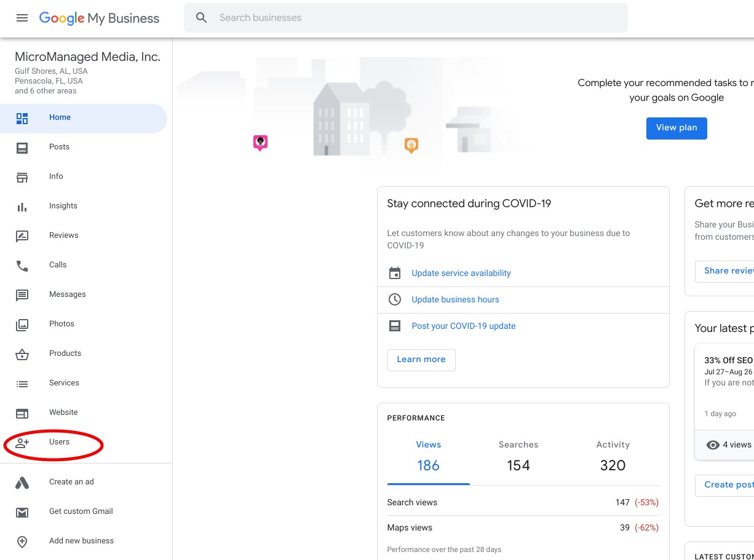Click the Info storefront icon
Image resolution: width=754 pixels, height=560 pixels.
click(22, 178)
